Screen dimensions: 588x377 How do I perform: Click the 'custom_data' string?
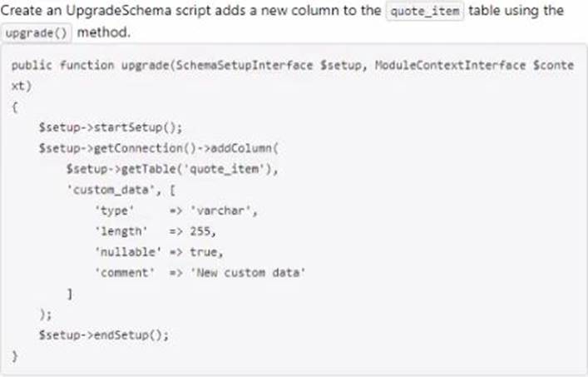pos(111,190)
